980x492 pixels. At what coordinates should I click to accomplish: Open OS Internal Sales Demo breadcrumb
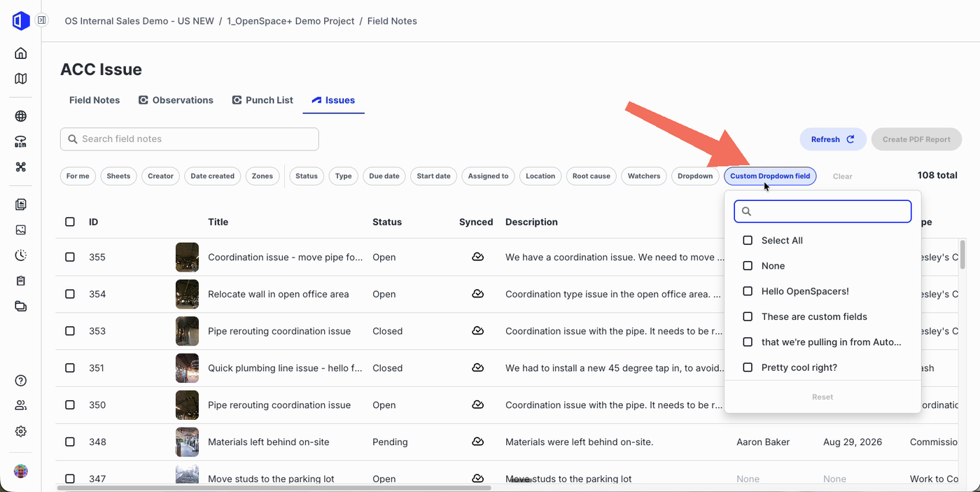pyautogui.click(x=139, y=21)
